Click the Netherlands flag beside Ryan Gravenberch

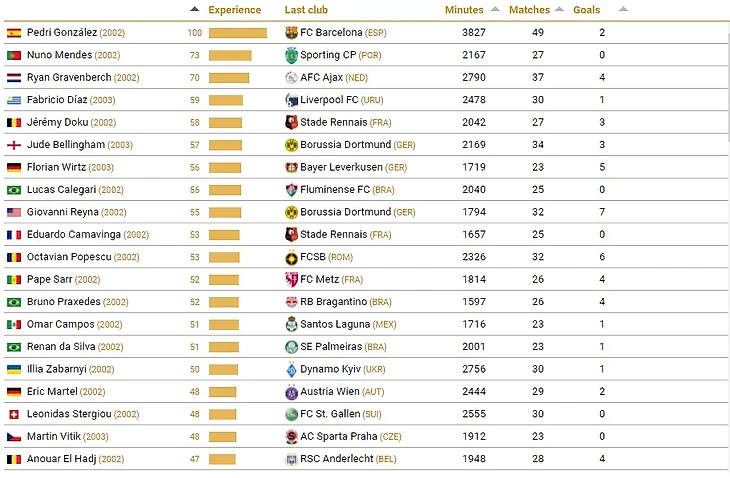coord(14,77)
